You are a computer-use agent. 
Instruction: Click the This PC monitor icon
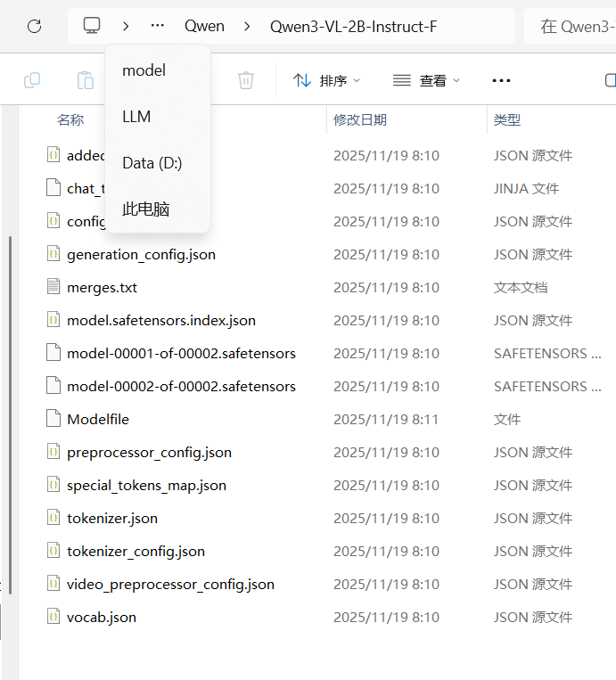click(x=92, y=26)
